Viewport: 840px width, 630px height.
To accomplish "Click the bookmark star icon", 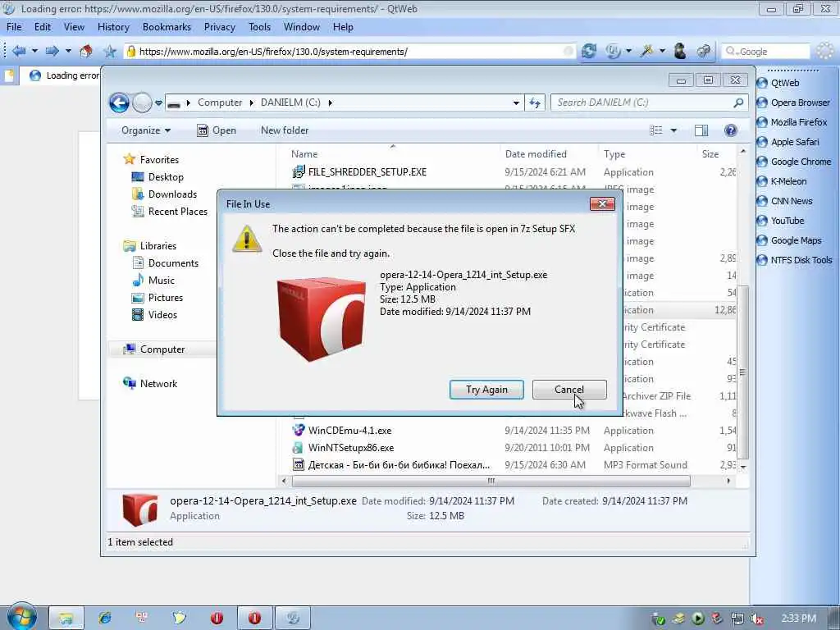I will click(110, 51).
